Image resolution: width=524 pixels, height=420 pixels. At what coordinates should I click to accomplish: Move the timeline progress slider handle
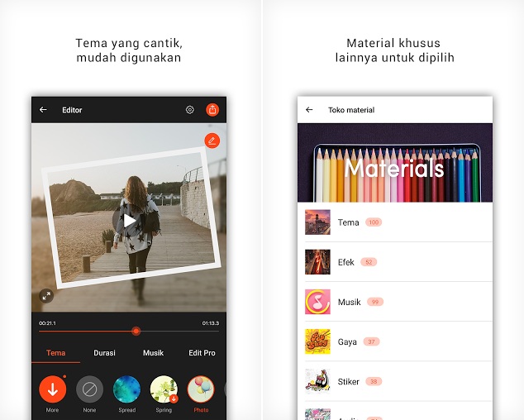pyautogui.click(x=136, y=331)
